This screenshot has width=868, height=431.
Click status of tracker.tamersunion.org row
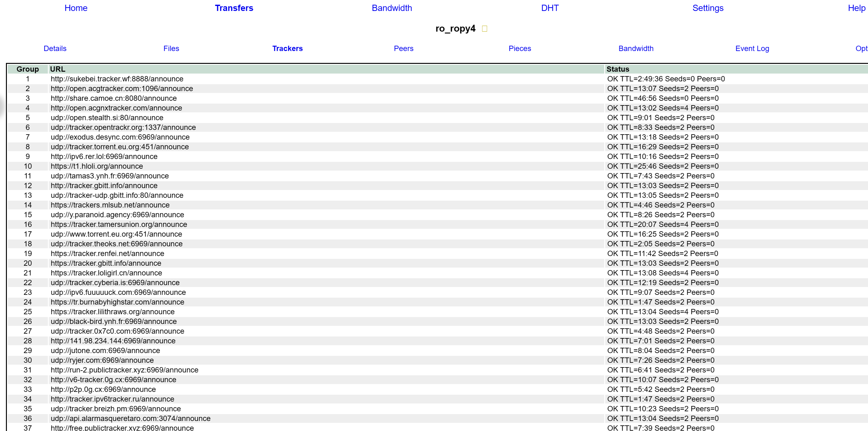662,224
